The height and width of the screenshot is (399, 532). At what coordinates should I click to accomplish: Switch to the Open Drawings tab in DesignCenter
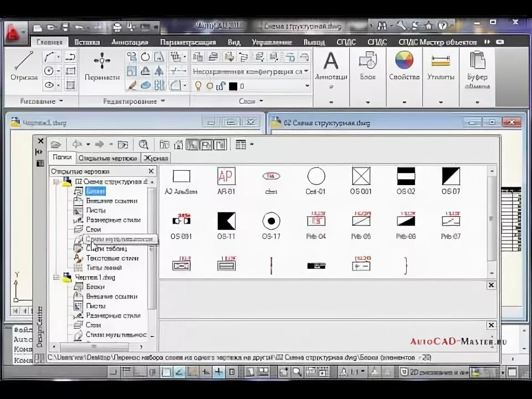(x=108, y=158)
